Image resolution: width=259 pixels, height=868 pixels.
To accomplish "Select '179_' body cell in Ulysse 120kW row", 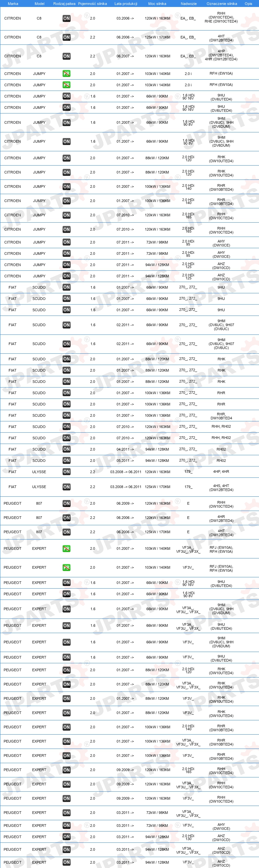I will point(188,472).
